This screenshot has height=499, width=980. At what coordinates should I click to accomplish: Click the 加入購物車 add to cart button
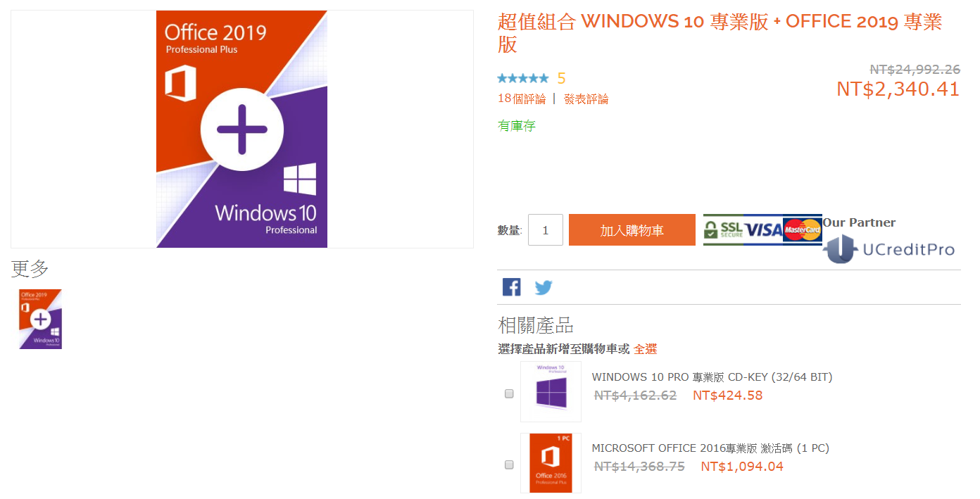[632, 230]
